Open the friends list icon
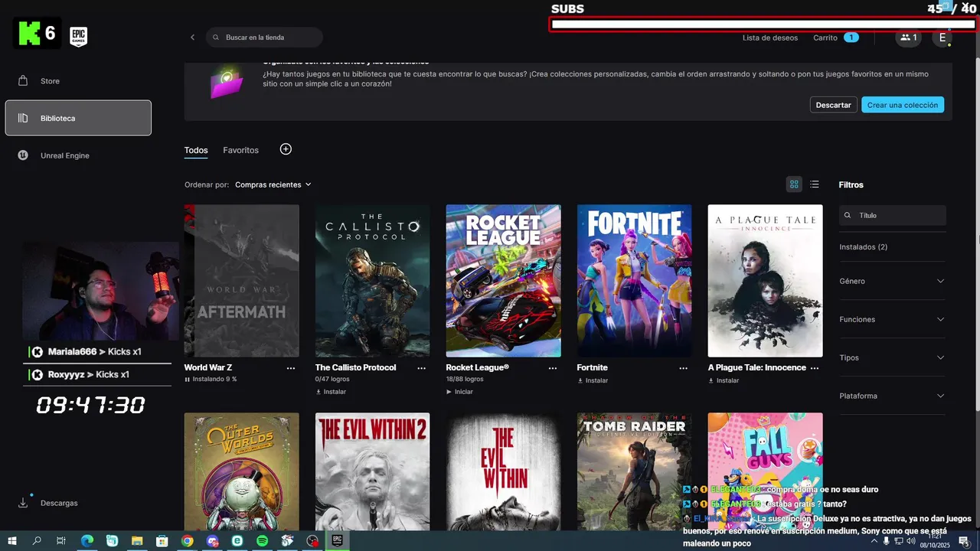The image size is (980, 551). [x=908, y=37]
